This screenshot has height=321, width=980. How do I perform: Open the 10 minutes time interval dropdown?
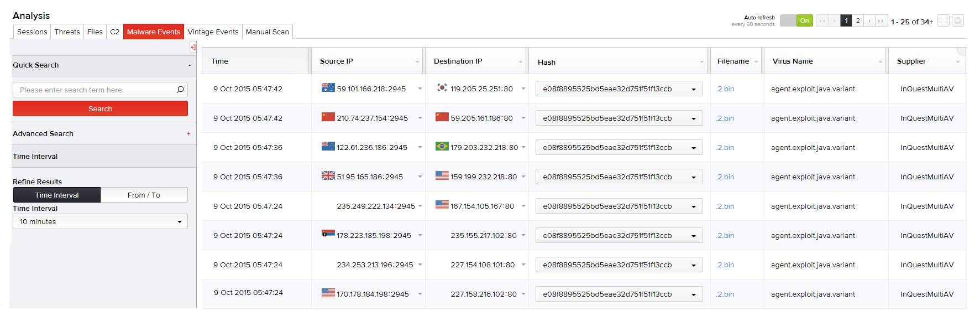[x=100, y=221]
